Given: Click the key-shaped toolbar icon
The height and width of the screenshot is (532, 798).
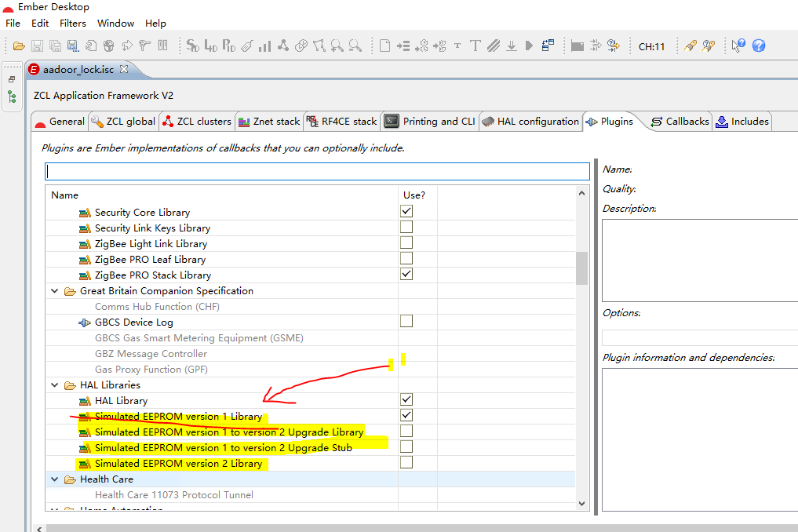Looking at the screenshot, I should [x=145, y=46].
